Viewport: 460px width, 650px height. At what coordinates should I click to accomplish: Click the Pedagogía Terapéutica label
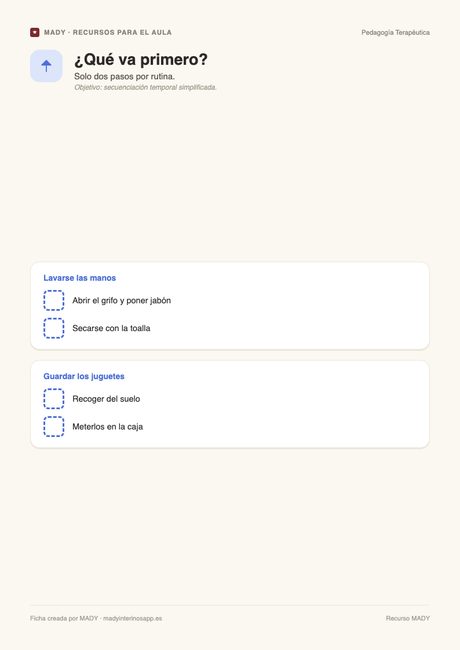point(395,32)
